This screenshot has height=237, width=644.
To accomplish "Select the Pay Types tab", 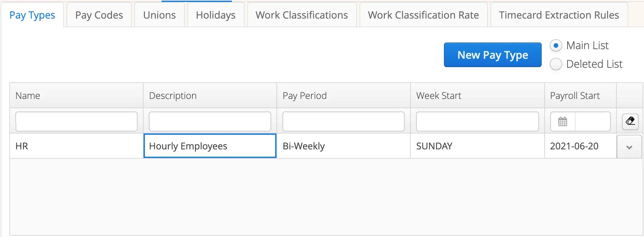I will [x=32, y=15].
